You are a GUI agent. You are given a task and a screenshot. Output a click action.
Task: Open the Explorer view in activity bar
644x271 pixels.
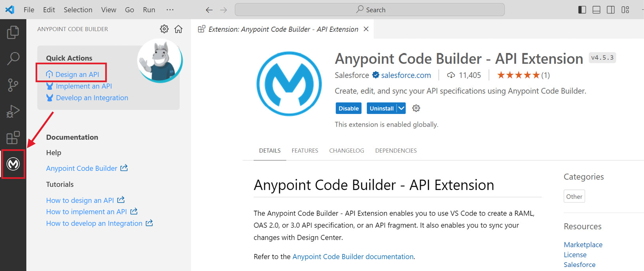point(13,32)
